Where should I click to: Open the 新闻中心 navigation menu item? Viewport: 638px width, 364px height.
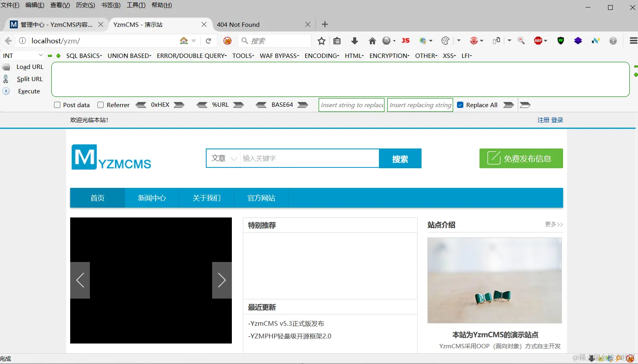point(151,198)
